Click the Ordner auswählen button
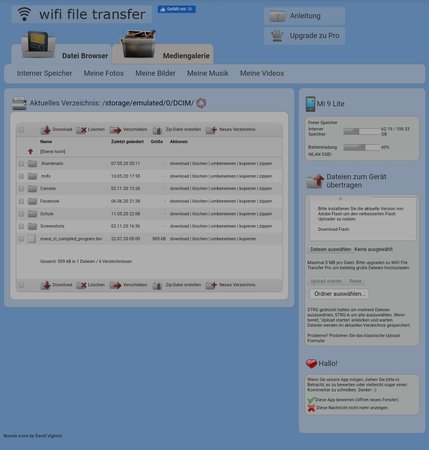429x450 pixels. (x=339, y=294)
